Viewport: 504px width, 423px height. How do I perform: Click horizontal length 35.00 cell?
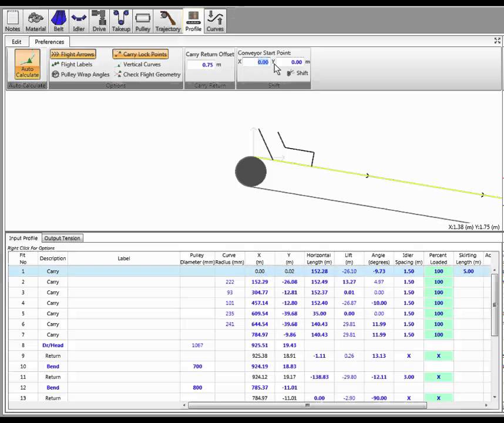point(319,314)
